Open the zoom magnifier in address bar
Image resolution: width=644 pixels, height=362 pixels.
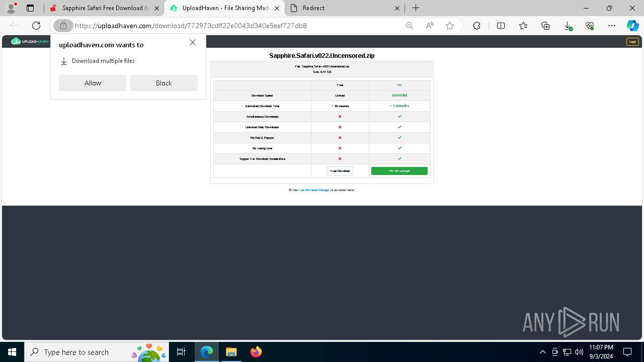pos(410,26)
